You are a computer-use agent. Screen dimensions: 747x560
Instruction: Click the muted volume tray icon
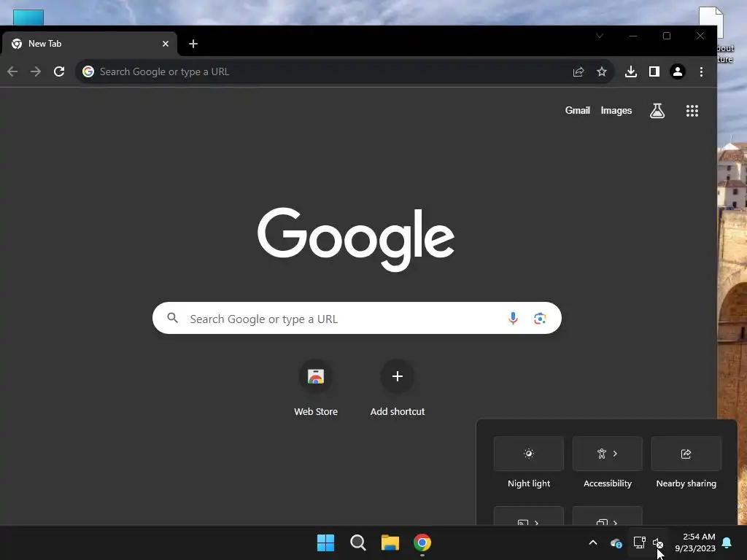(658, 542)
